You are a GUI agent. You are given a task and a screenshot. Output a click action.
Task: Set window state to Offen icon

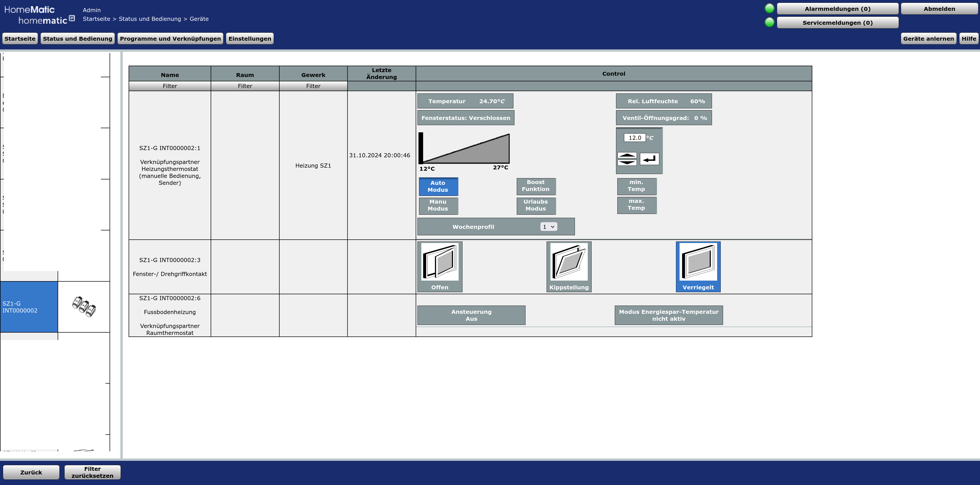click(x=440, y=266)
